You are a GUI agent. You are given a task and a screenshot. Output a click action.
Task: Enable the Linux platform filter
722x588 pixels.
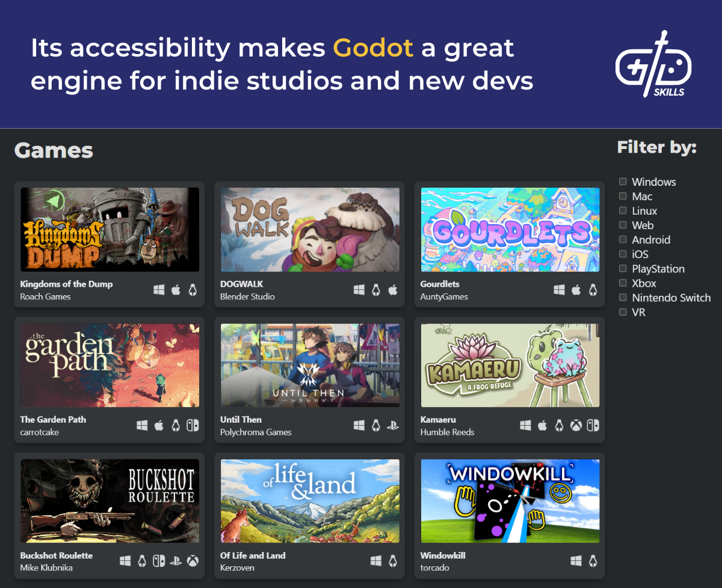[622, 210]
